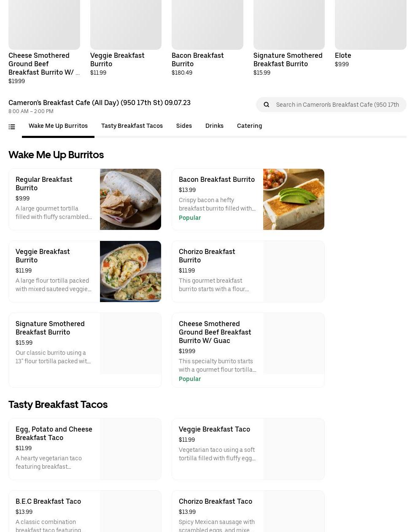Switch to Tasty Breakfast Tacos tab

tap(132, 126)
